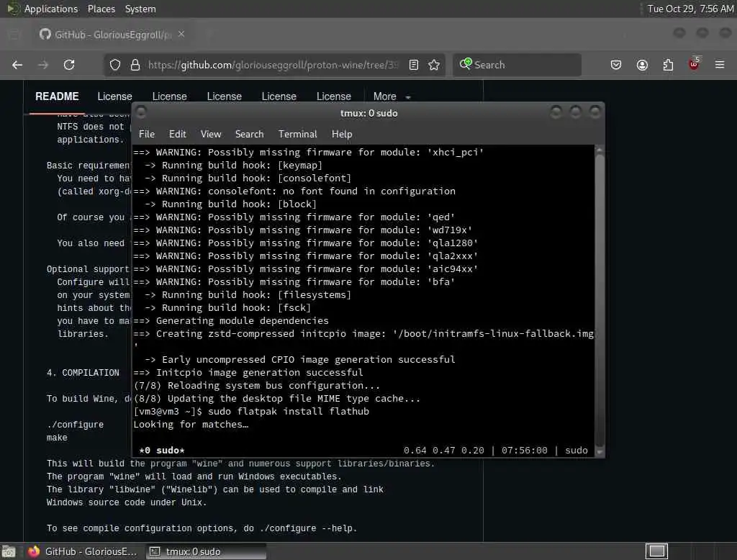Open the Terminal menu in menubar
This screenshot has height=560, width=737.
297,134
